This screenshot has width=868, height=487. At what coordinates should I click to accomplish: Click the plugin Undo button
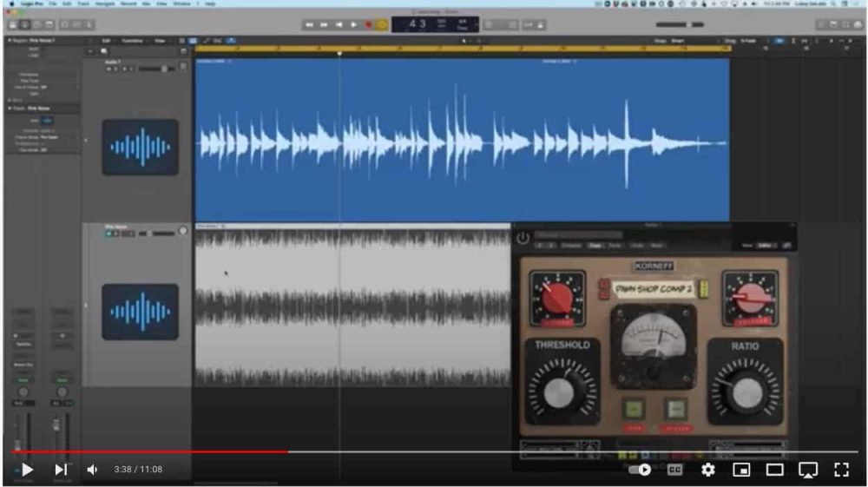(x=637, y=245)
